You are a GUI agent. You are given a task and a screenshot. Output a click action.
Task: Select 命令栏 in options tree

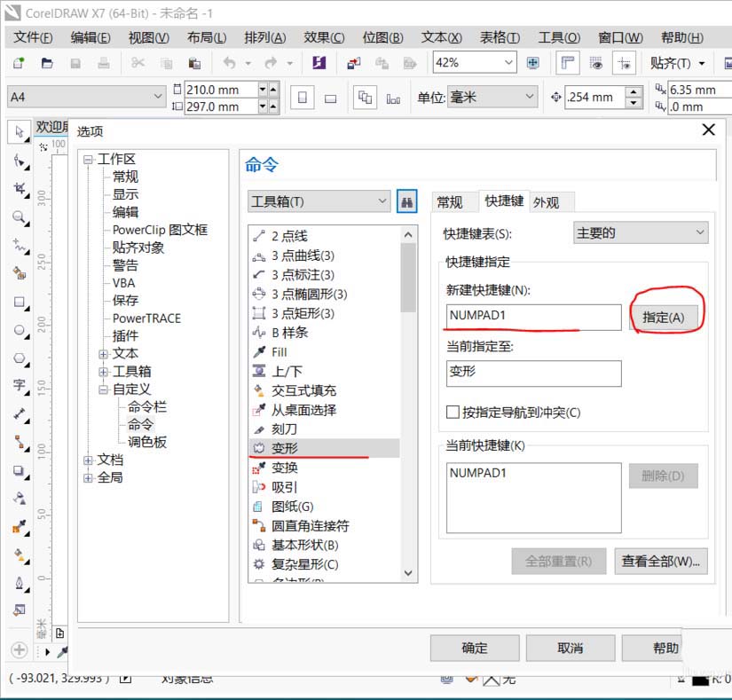[x=147, y=406]
